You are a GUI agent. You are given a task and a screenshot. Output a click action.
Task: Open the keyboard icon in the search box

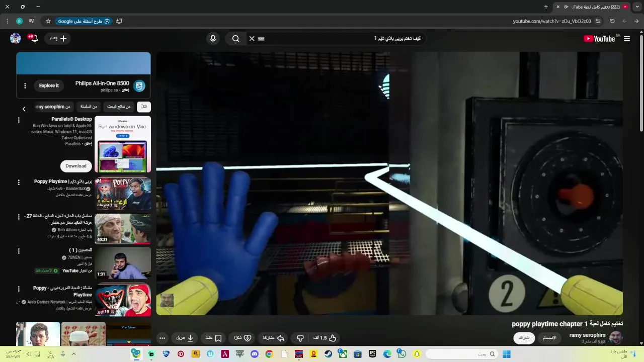[261, 39]
